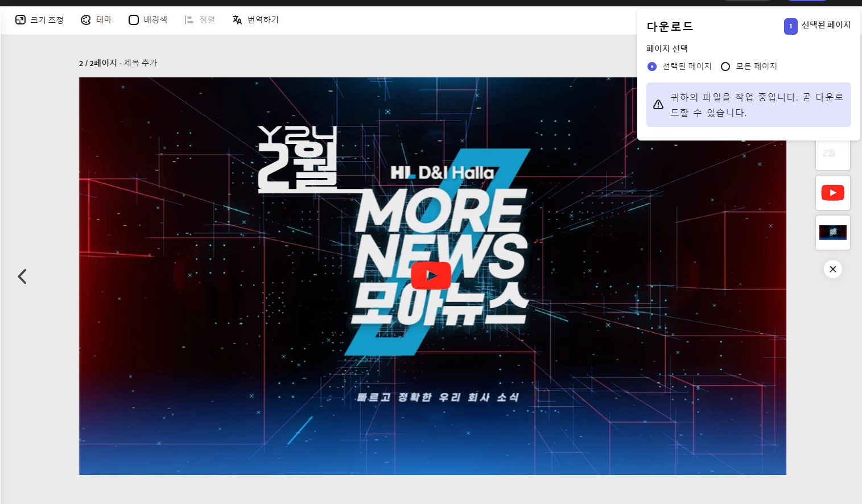Open the 테마 theme palette
This screenshot has width=862, height=504.
(96, 20)
